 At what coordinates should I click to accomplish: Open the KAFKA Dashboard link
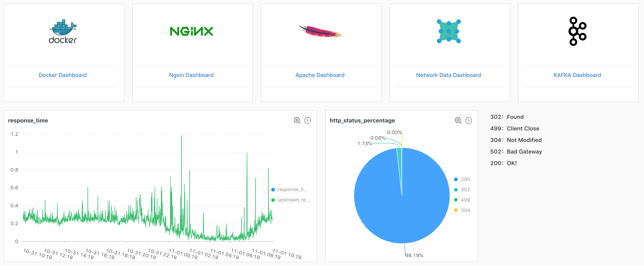(x=577, y=75)
